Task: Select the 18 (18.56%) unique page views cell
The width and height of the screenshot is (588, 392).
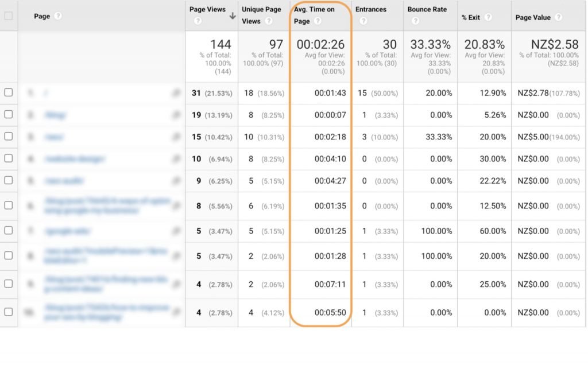Action: (264, 93)
